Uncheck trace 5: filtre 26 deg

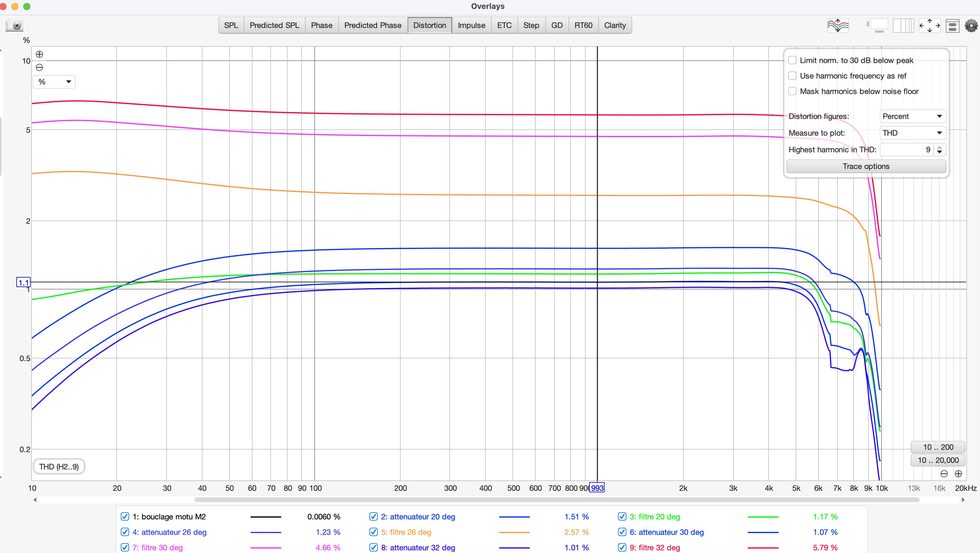click(373, 532)
